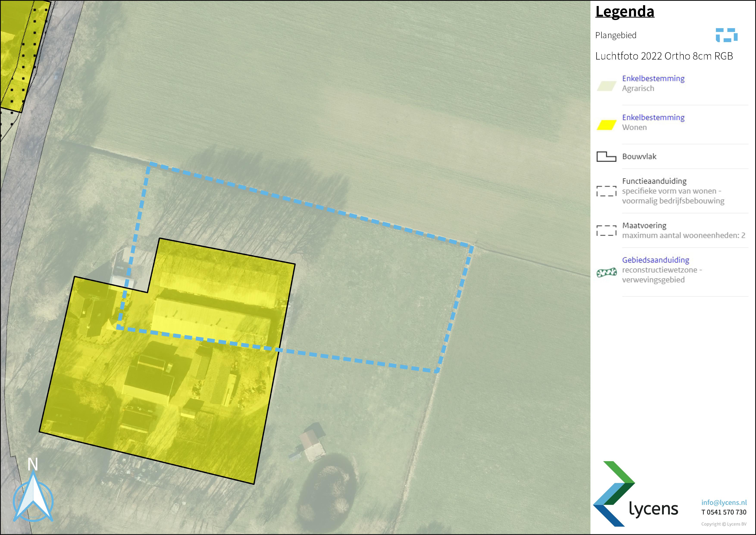Click the 'verwevingsgebied' text

click(653, 280)
